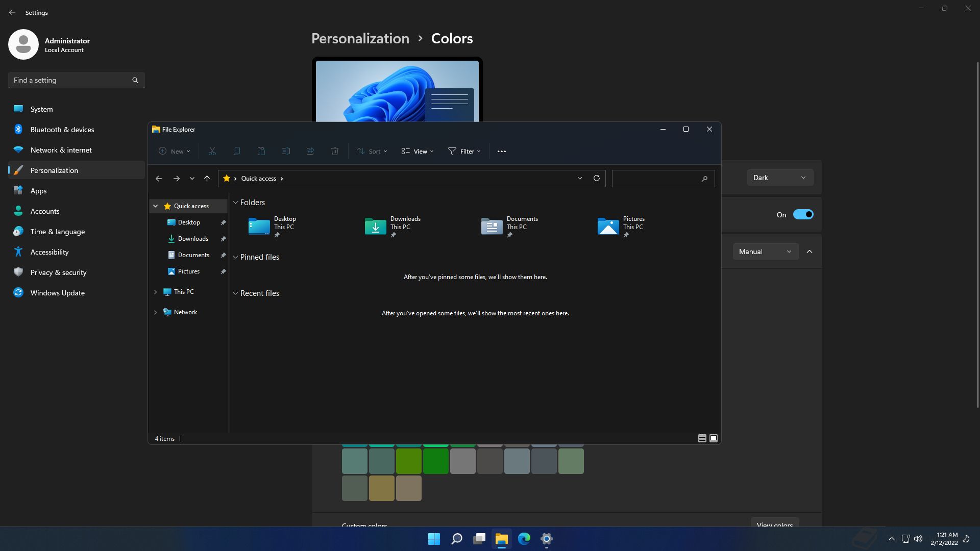Collapse the accent color section chevron
The height and width of the screenshot is (551, 980).
[x=810, y=252]
